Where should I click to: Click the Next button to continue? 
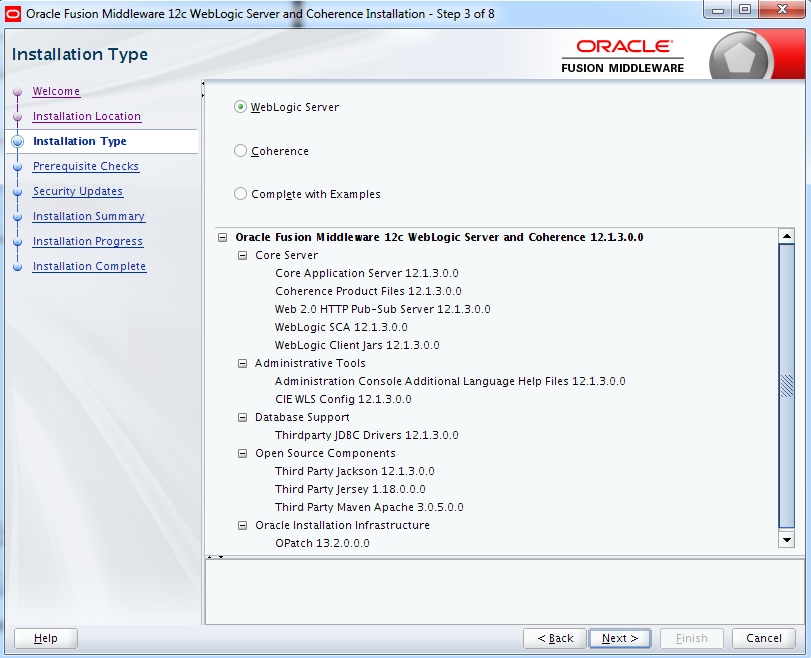click(619, 638)
